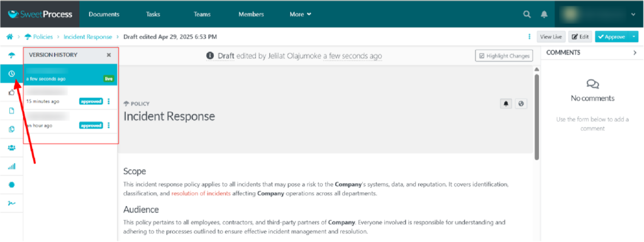Click the bell icon beside policy title

(506, 104)
